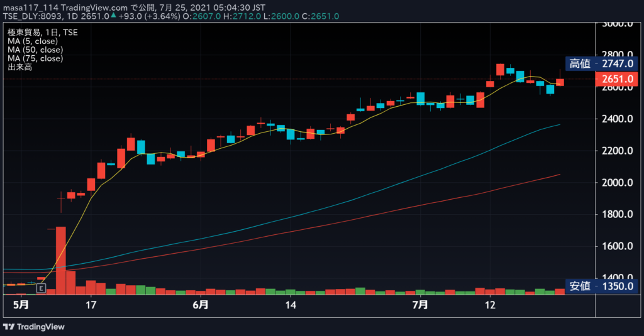Click the 'C:2651.0' close value
This screenshot has height=336, width=644.
coord(320,16)
